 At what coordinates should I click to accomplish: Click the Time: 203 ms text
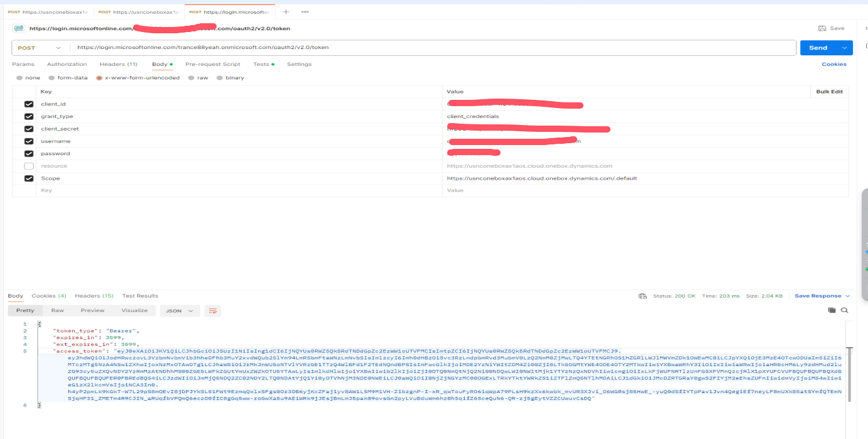click(x=720, y=296)
